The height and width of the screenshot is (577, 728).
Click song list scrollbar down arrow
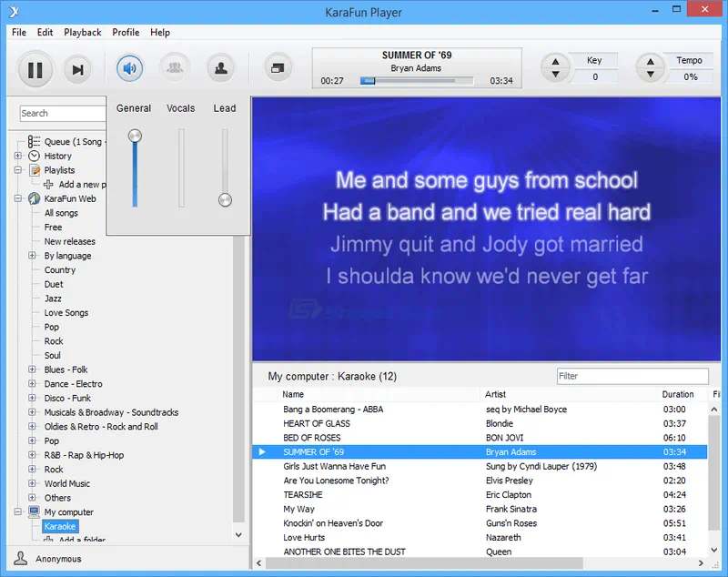[714, 550]
